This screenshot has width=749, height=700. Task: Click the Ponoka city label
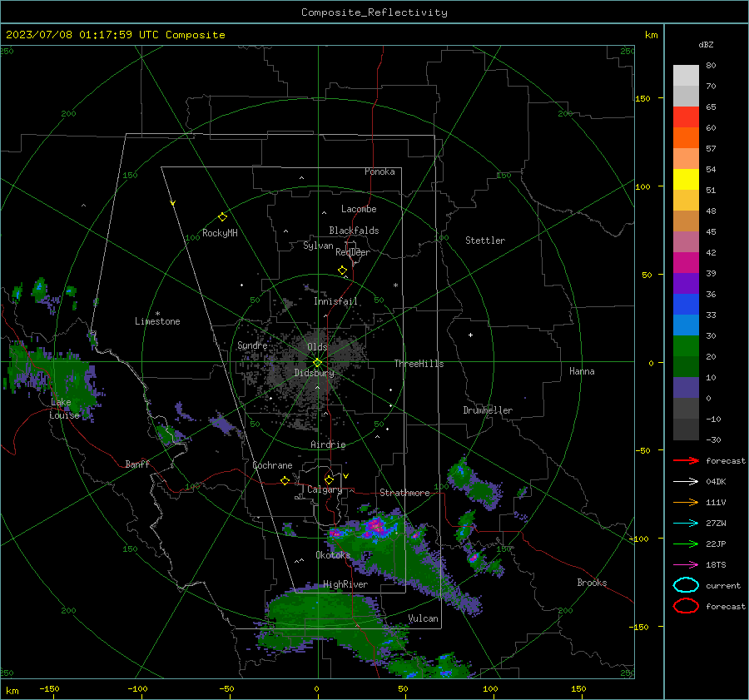pos(379,171)
